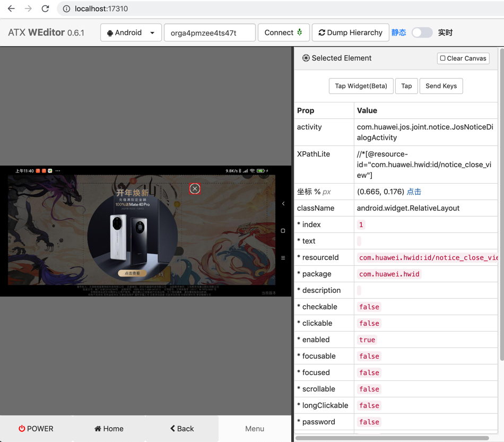Click the checkable row false value
Image resolution: width=504 pixels, height=442 pixels.
[x=369, y=307]
